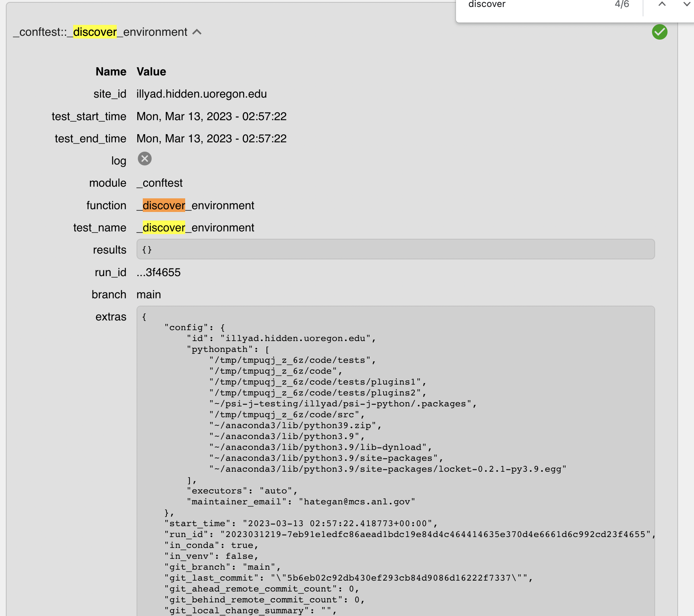Click the results box showing {}
This screenshot has width=694, height=616.
[396, 249]
